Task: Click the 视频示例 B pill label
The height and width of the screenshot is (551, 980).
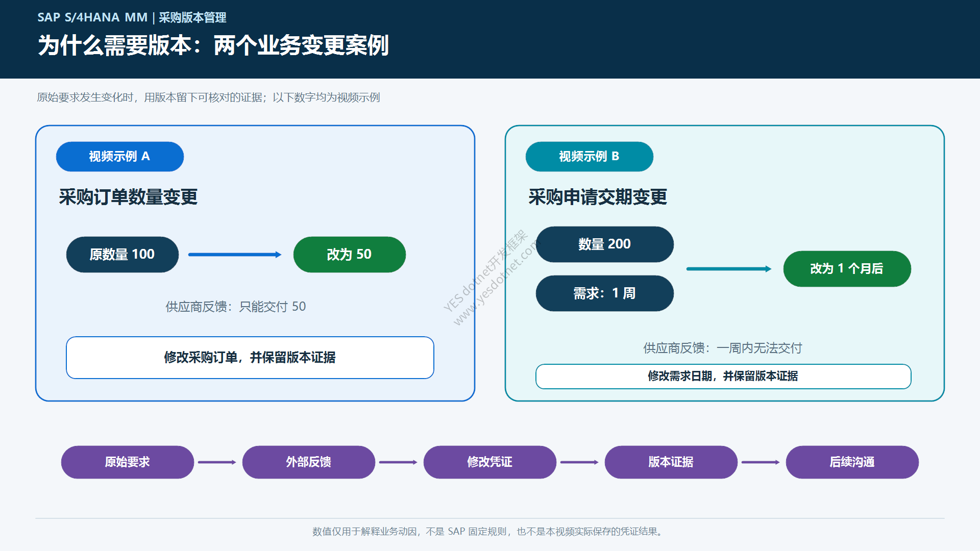Action: click(x=590, y=157)
